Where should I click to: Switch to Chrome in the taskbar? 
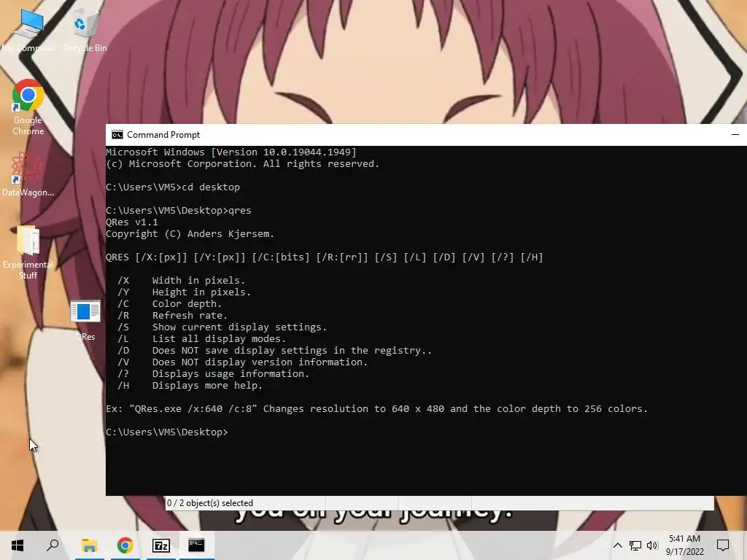[125, 545]
